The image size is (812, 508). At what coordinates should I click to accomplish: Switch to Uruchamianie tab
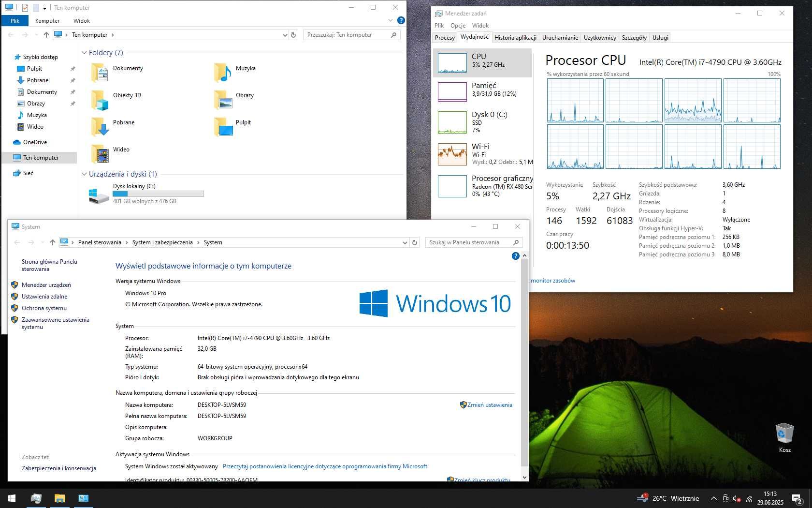click(560, 38)
